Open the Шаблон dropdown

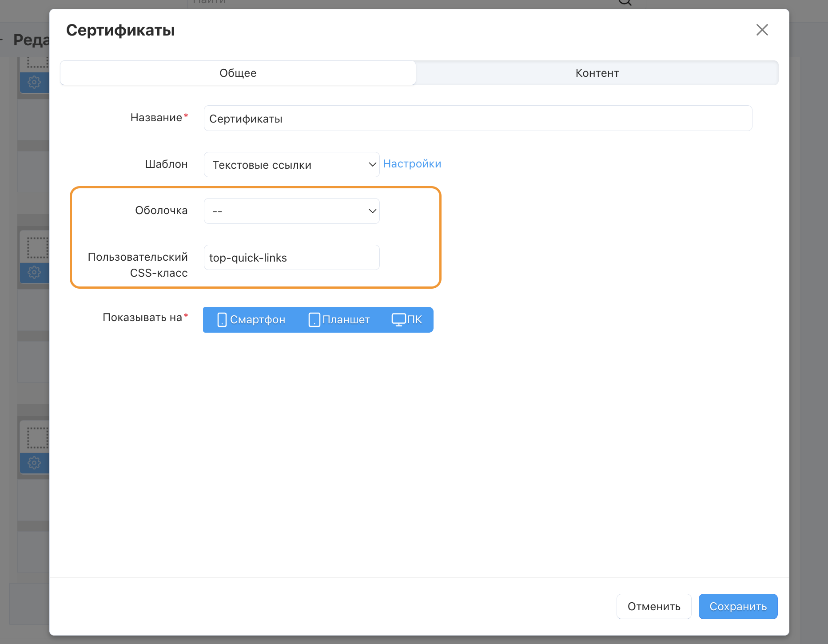291,165
